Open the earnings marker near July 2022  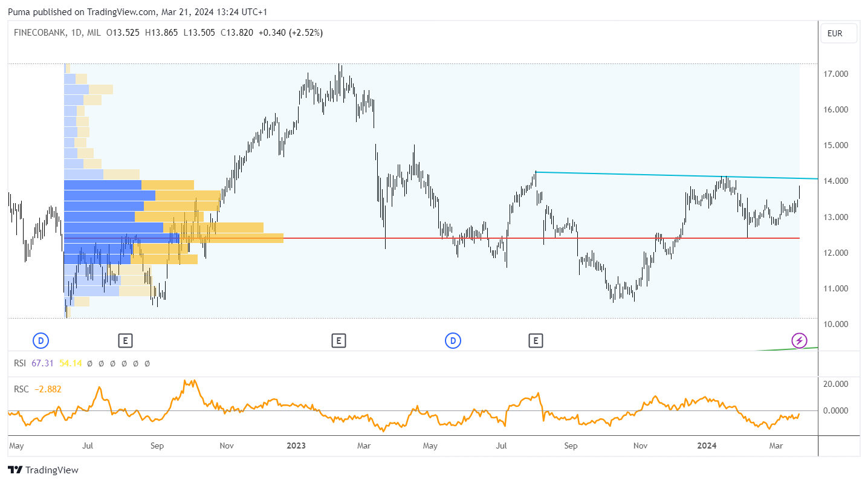125,341
